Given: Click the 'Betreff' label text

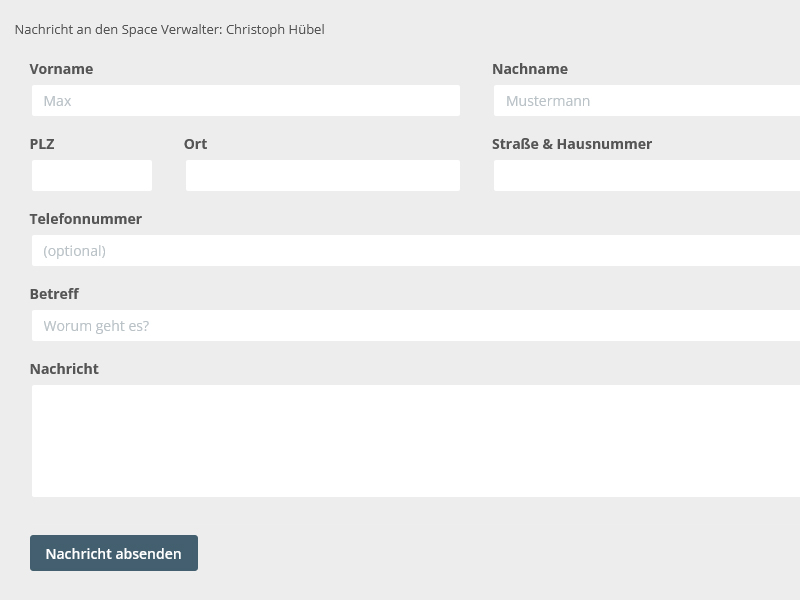Looking at the screenshot, I should pos(54,294).
